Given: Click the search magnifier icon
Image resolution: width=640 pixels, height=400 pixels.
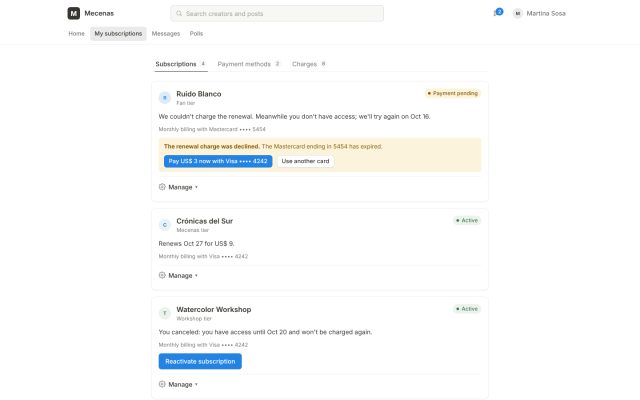Looking at the screenshot, I should [179, 13].
